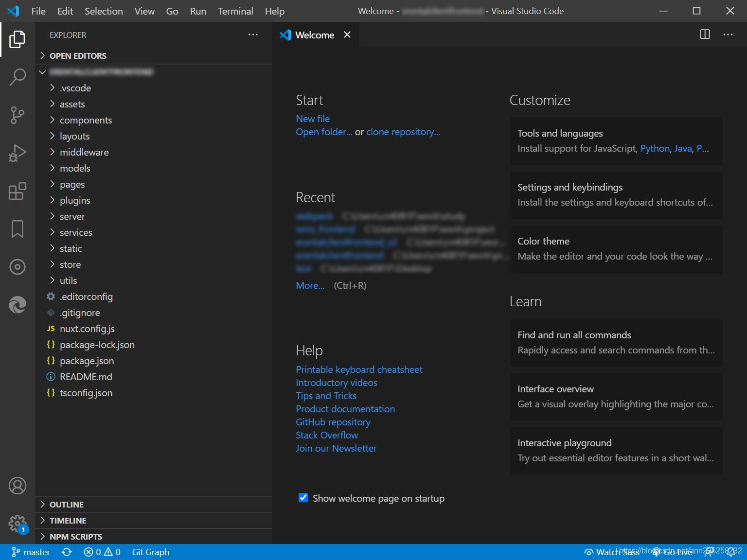Open the Edit menu
Screen dimensions: 747x560
(65, 11)
